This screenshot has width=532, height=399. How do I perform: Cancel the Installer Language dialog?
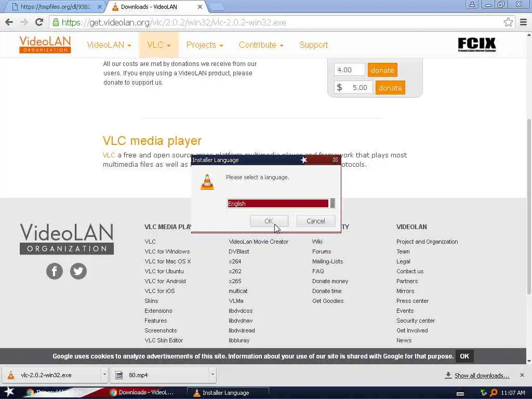315,221
